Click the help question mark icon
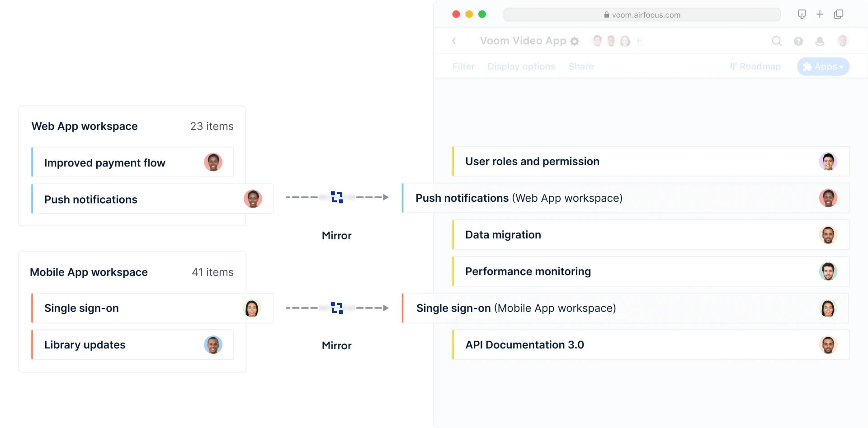The height and width of the screenshot is (428, 868). (798, 41)
